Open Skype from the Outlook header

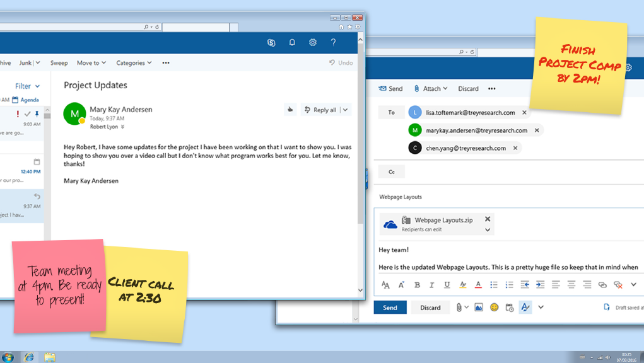point(271,42)
